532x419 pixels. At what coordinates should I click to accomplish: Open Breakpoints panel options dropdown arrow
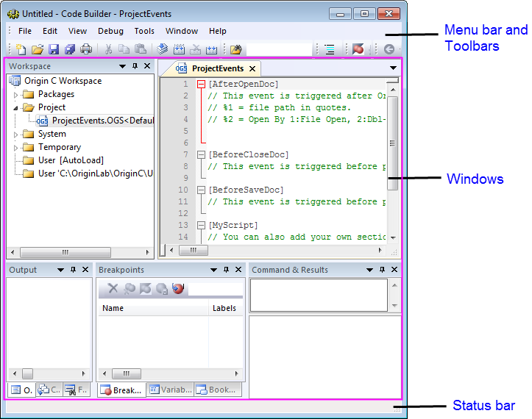tap(213, 270)
